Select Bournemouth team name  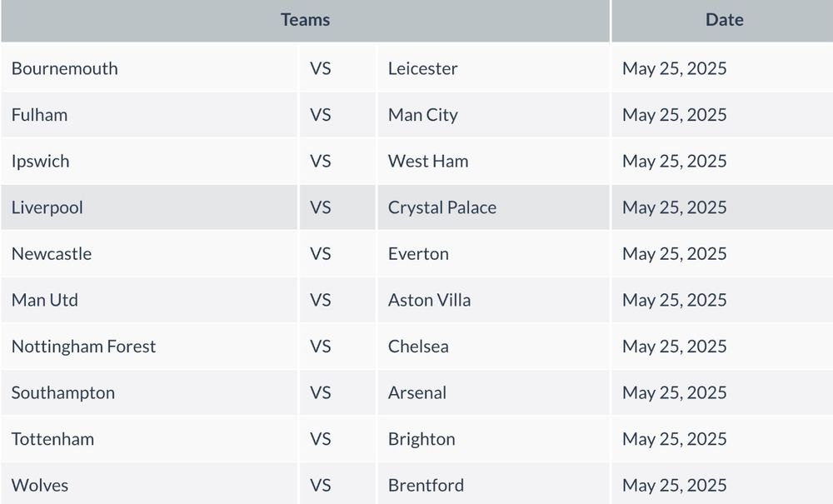pos(65,68)
